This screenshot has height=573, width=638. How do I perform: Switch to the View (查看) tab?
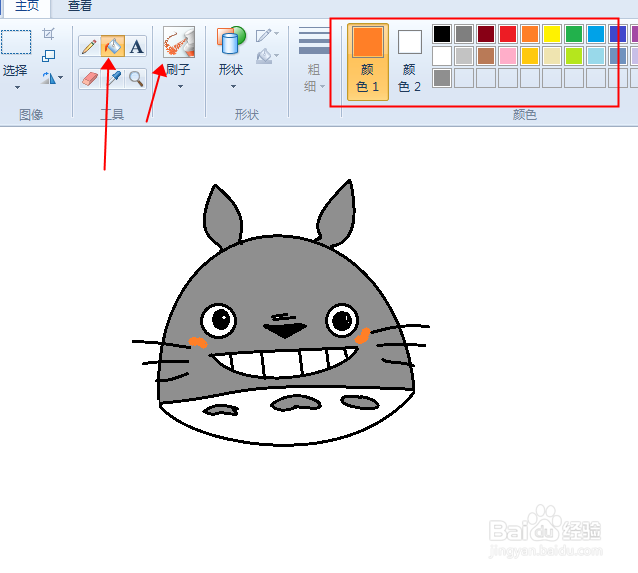[79, 7]
